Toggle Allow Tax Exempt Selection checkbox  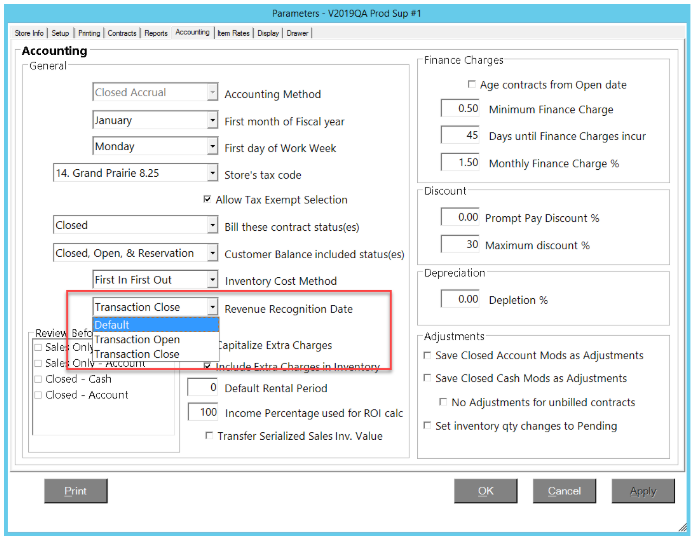(x=208, y=200)
